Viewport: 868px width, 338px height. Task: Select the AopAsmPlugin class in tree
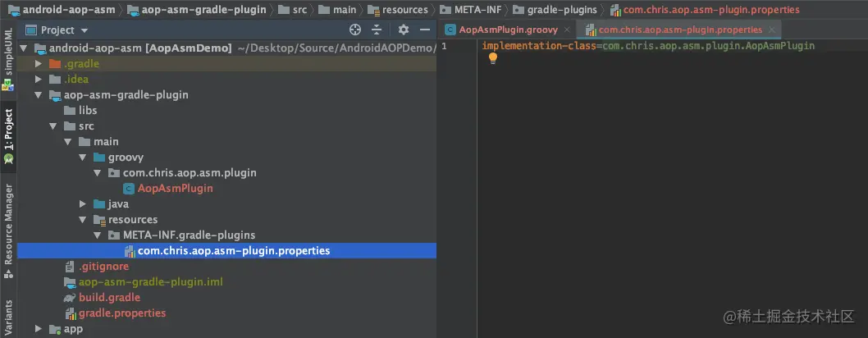coord(175,188)
